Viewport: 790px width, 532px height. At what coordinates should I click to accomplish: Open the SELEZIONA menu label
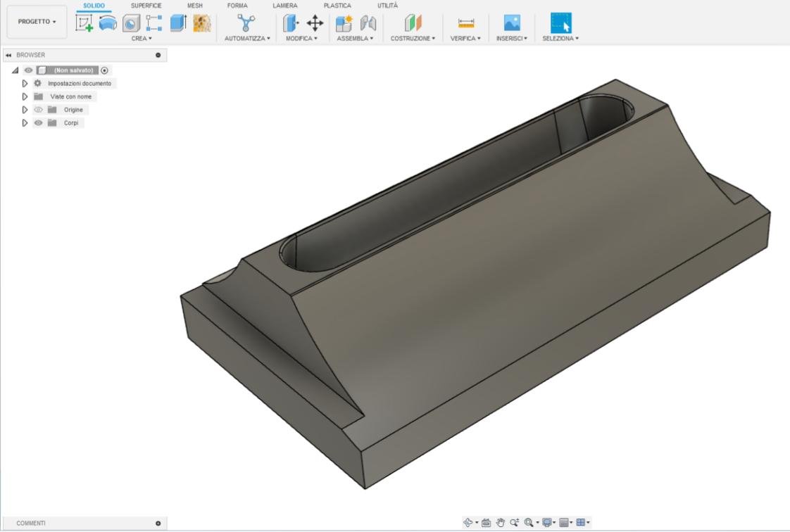tap(560, 38)
